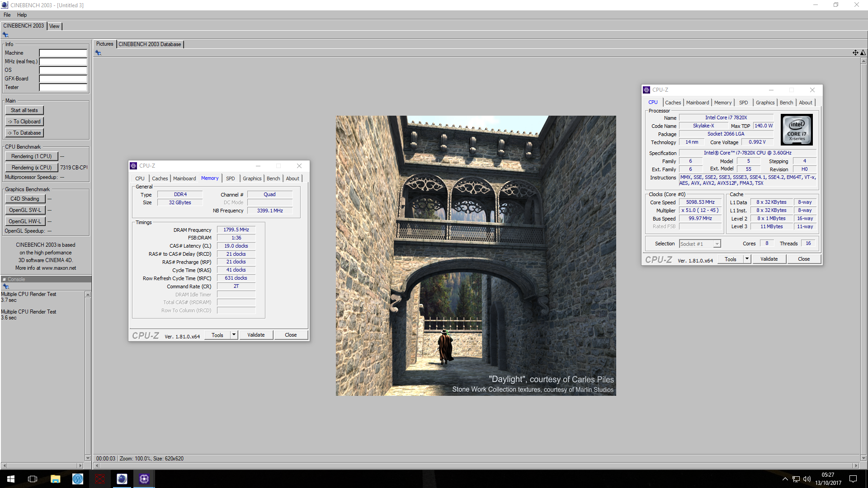Screen dimensions: 868x488
Task: Click the CPU-Z logo in the Memory window title bar
Action: 133,166
